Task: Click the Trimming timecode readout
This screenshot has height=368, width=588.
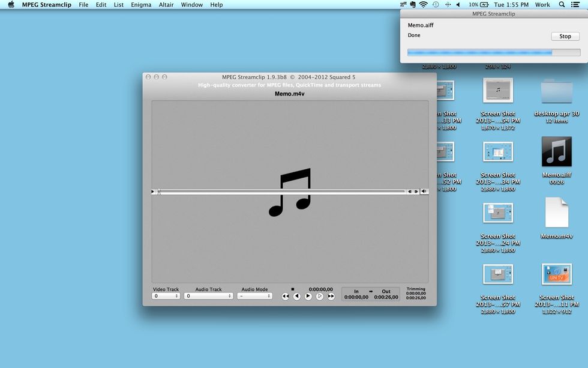Action: (416, 294)
